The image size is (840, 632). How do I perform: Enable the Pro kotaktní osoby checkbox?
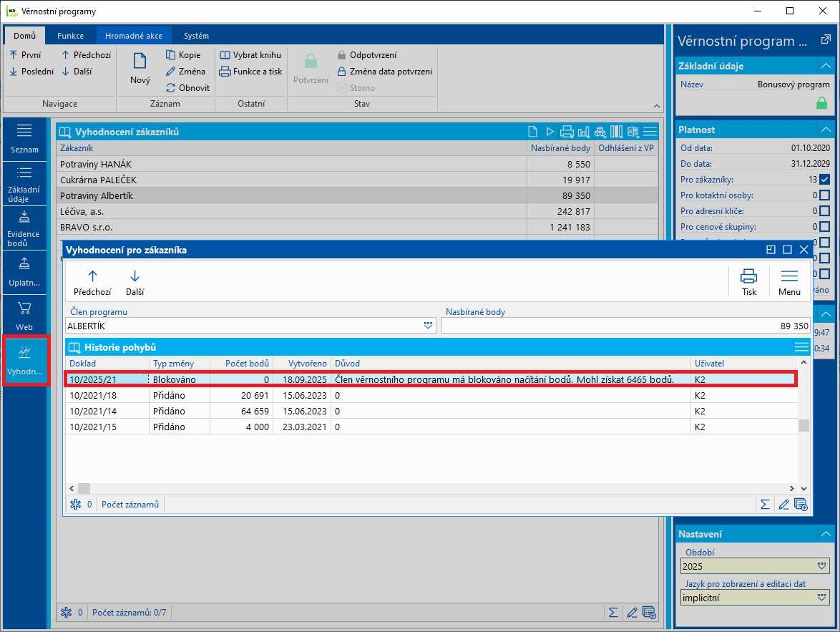coord(824,195)
